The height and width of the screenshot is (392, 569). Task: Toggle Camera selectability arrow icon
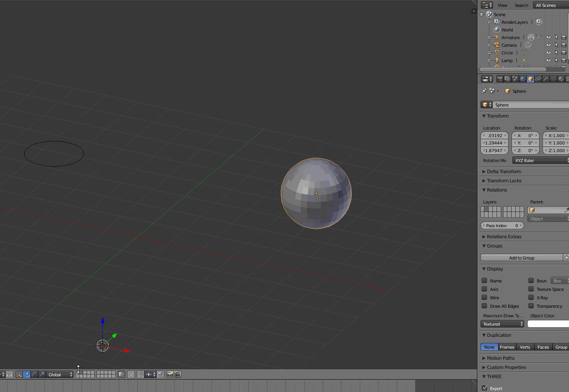(x=556, y=45)
